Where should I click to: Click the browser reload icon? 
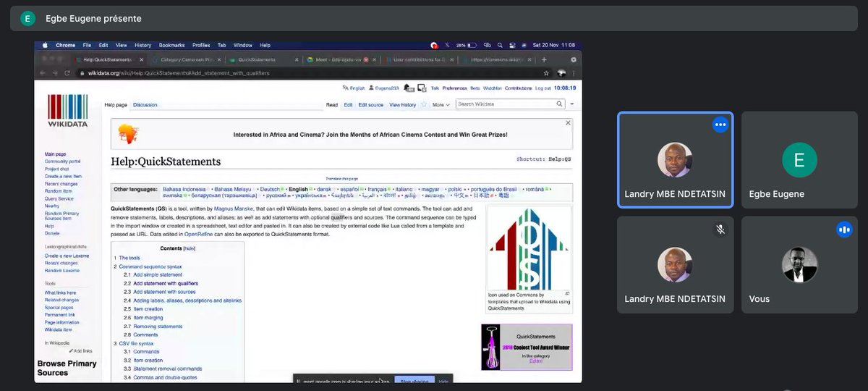coord(67,73)
